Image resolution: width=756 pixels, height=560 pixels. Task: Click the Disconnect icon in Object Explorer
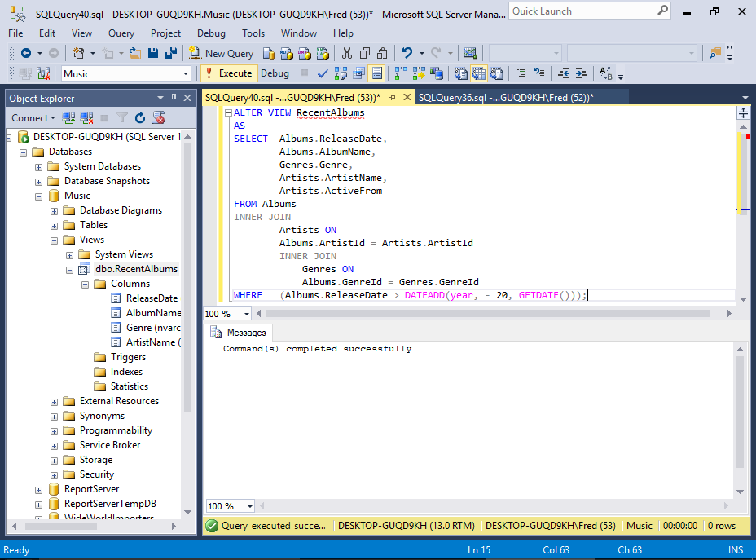point(86,118)
